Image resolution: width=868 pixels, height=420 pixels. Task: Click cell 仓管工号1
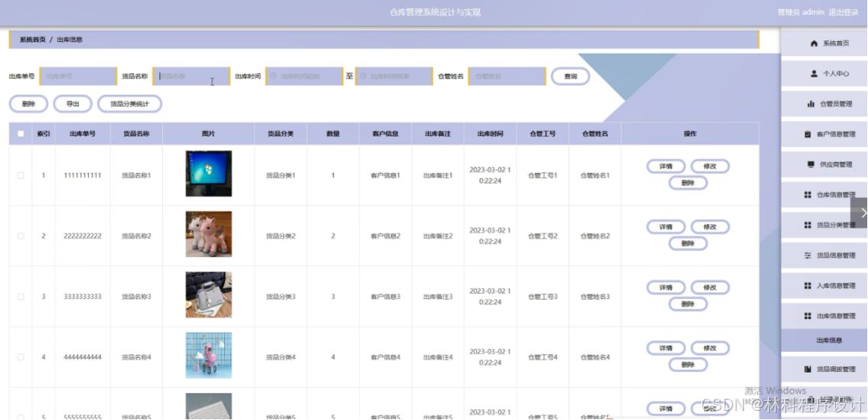pos(543,175)
